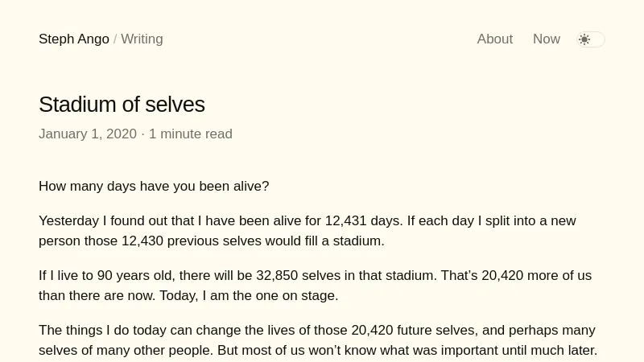Click "How many days have you been alive?"
Image resolution: width=644 pixels, height=362 pixels.
154,187
